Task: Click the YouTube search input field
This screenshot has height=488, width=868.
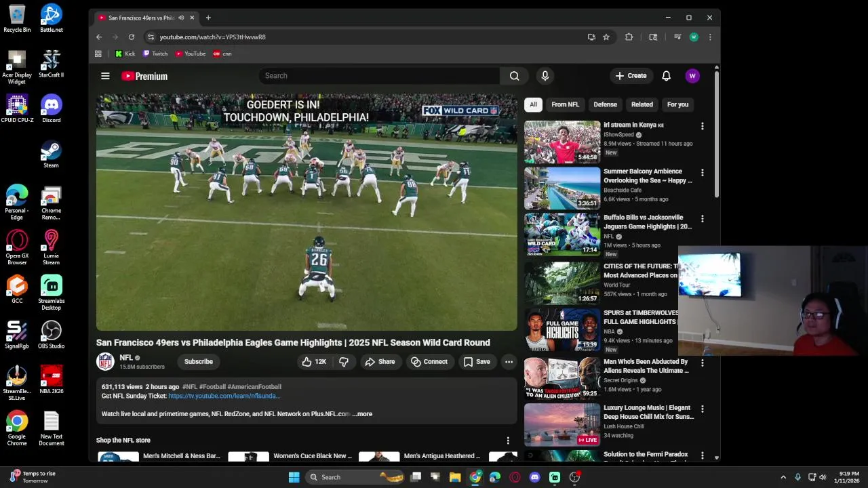Action: pyautogui.click(x=379, y=76)
